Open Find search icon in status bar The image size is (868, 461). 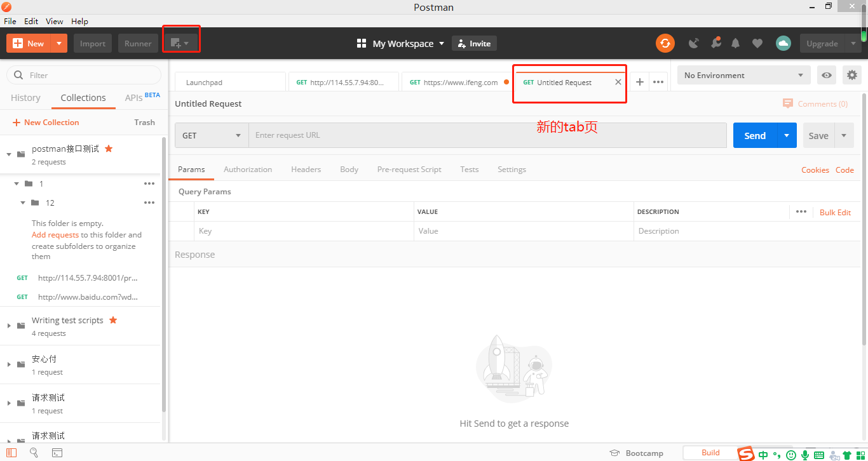34,453
